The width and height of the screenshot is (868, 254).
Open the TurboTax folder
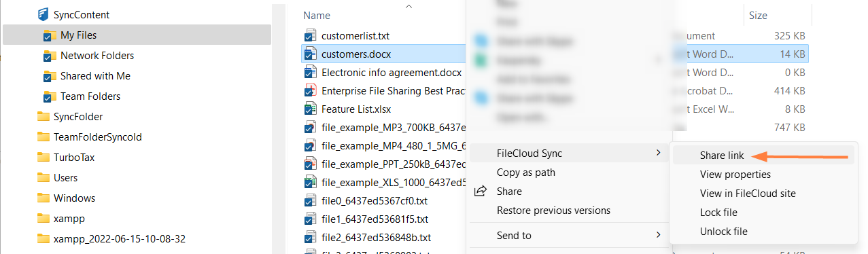(x=74, y=157)
